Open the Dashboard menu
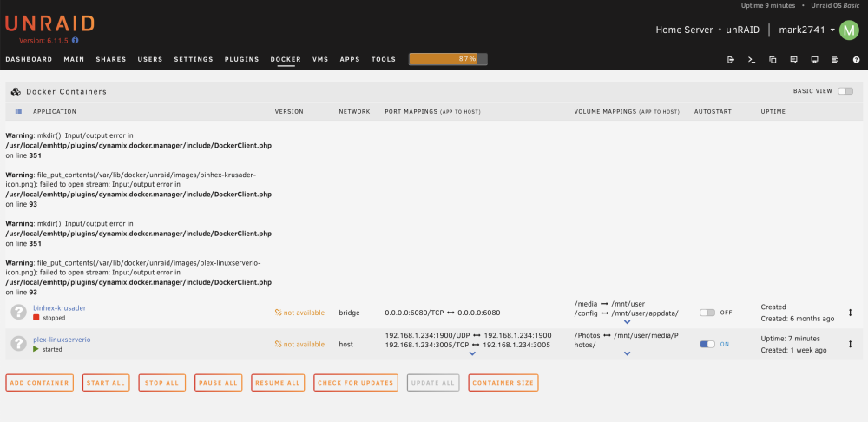 tap(29, 59)
